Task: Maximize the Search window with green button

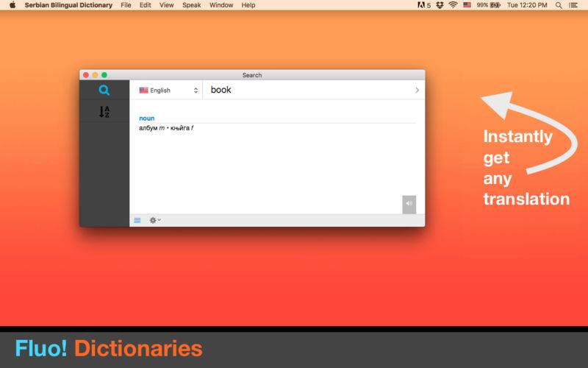Action: coord(104,75)
